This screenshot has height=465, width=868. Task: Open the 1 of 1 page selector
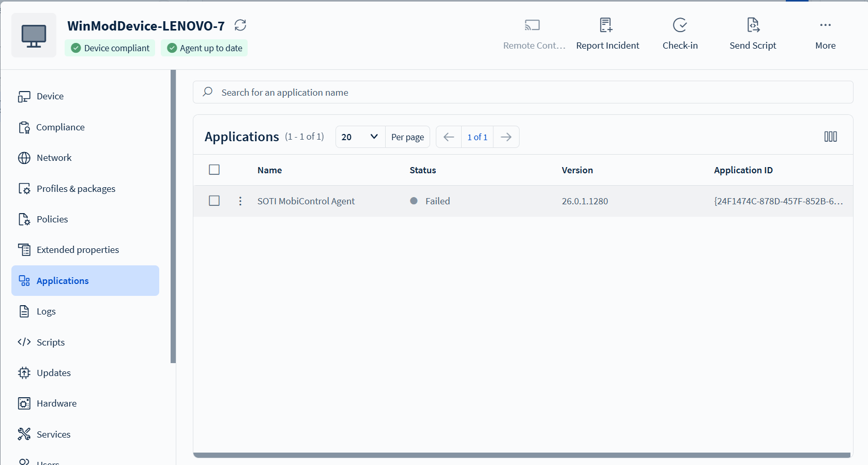tap(477, 137)
